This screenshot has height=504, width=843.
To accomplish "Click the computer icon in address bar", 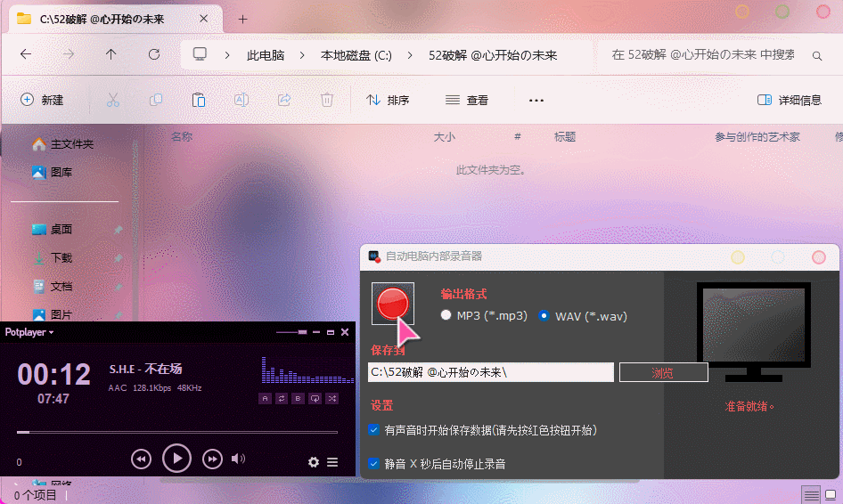I will pos(200,54).
